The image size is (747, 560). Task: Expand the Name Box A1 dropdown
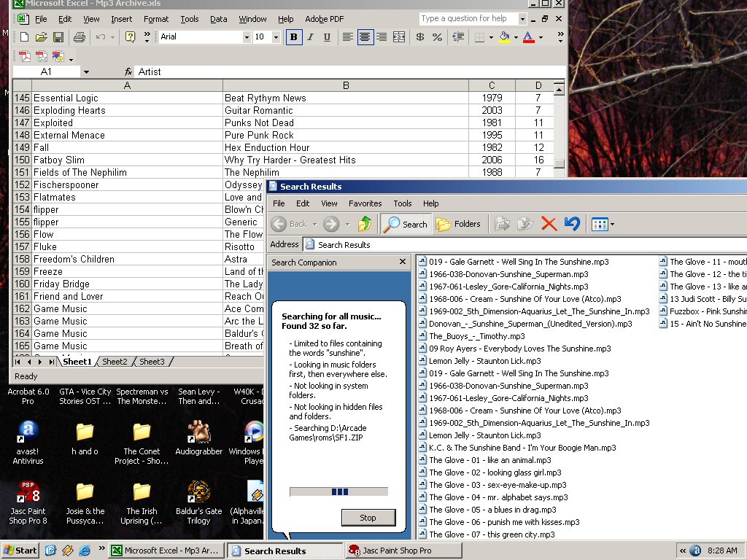86,72
